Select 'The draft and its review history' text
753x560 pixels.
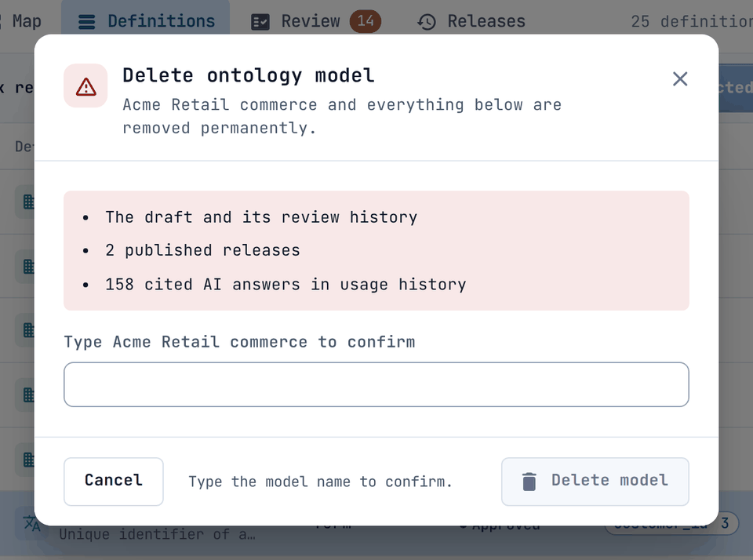tap(260, 217)
